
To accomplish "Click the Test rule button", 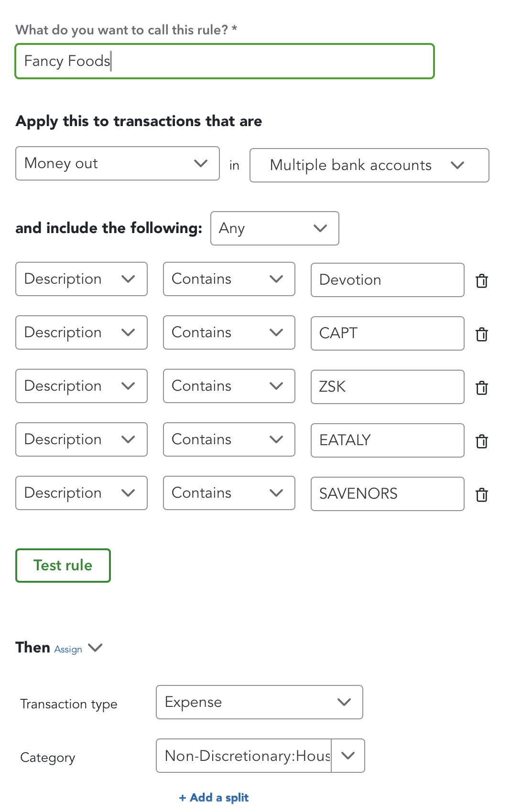I will pyautogui.click(x=63, y=566).
